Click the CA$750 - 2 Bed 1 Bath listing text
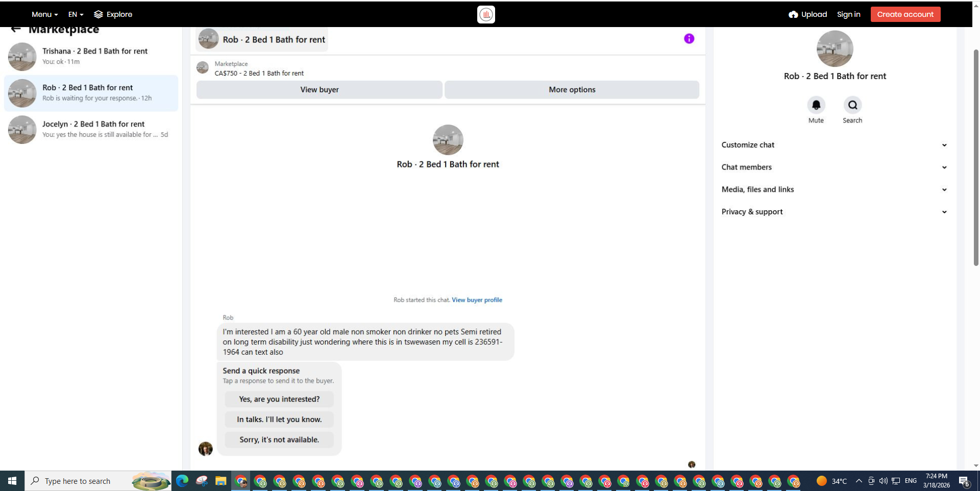 pyautogui.click(x=259, y=73)
